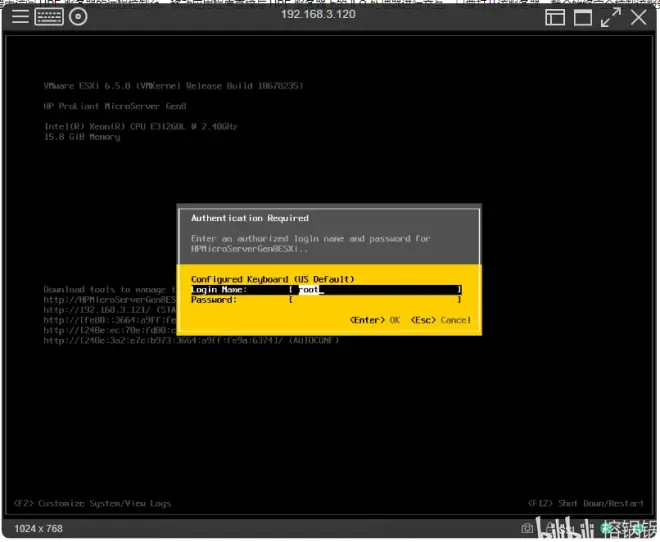Click the Intel Xeon CPU E31260L line
Viewport: 660px width, 542px height.
pyautogui.click(x=141, y=126)
